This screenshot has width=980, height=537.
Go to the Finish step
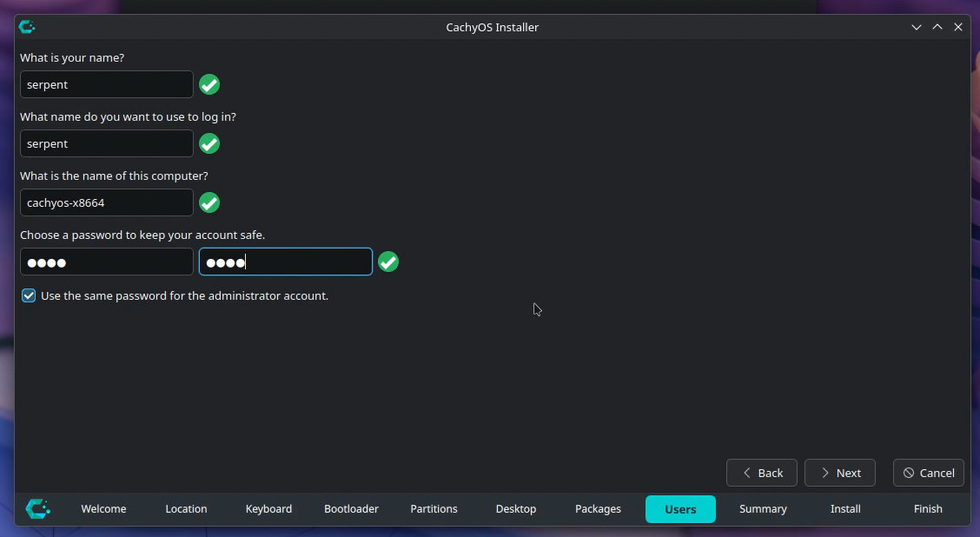928,509
